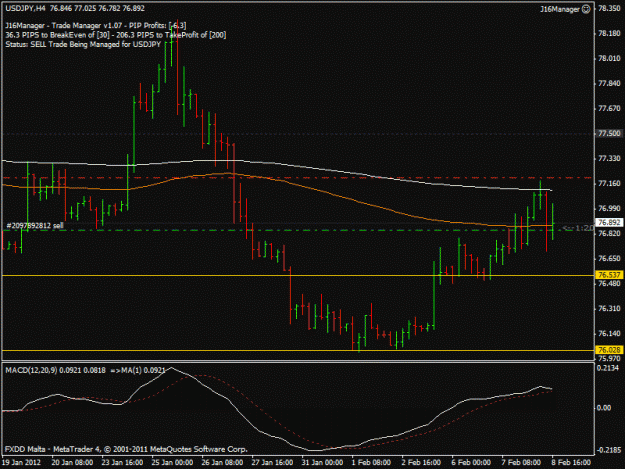Select the yellow horizontal line at 76.537
The width and height of the screenshot is (625, 469).
[x=298, y=275]
